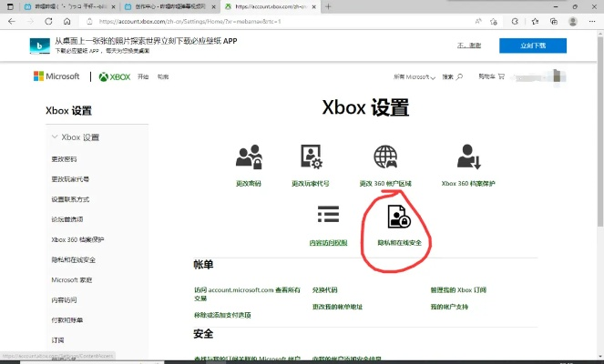This screenshot has height=364, width=604.
Task: Select 内容访问 in the sidebar
Action: [x=64, y=300]
